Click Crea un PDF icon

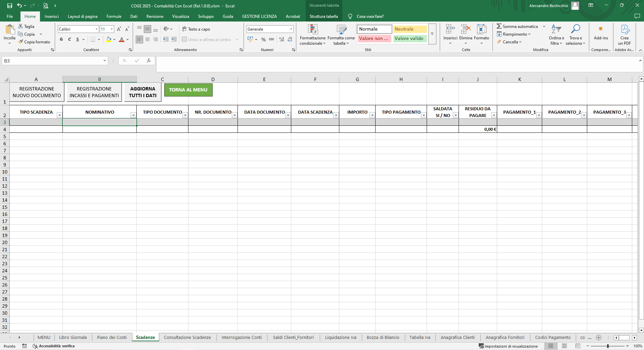(625, 29)
